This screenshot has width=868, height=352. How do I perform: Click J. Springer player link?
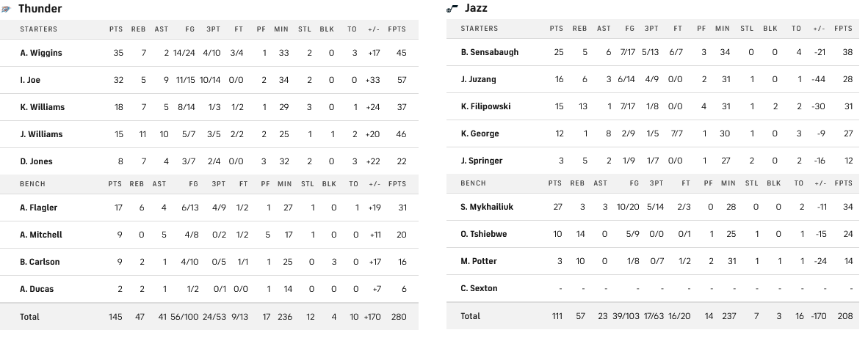pos(482,161)
